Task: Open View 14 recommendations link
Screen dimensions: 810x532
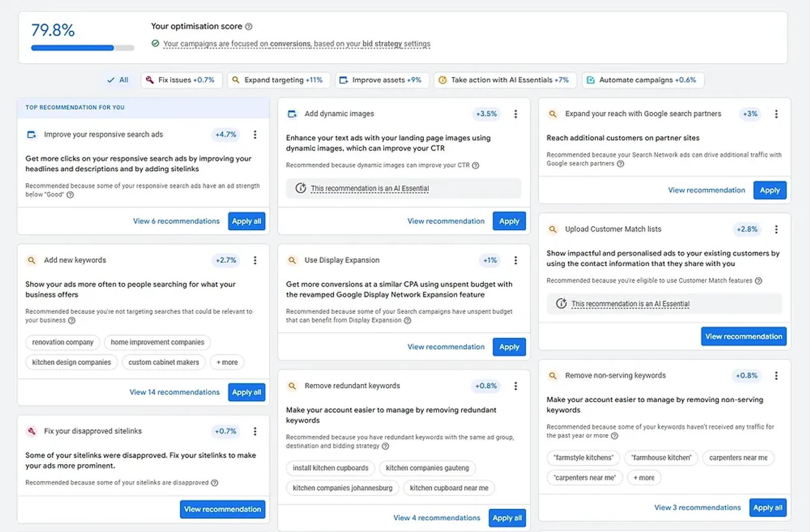Action: click(x=175, y=392)
